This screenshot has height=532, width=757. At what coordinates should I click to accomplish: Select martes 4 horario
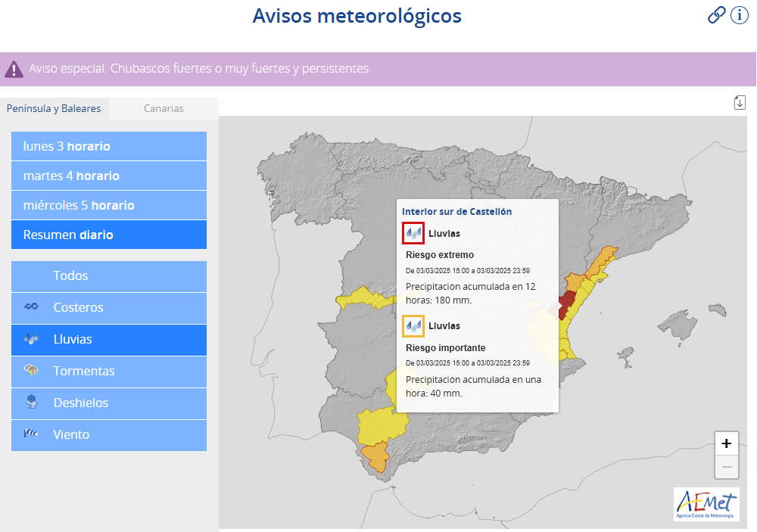109,176
